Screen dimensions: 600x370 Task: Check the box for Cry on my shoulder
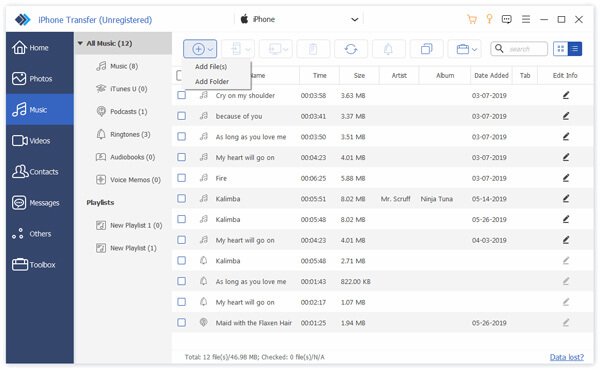coord(181,95)
